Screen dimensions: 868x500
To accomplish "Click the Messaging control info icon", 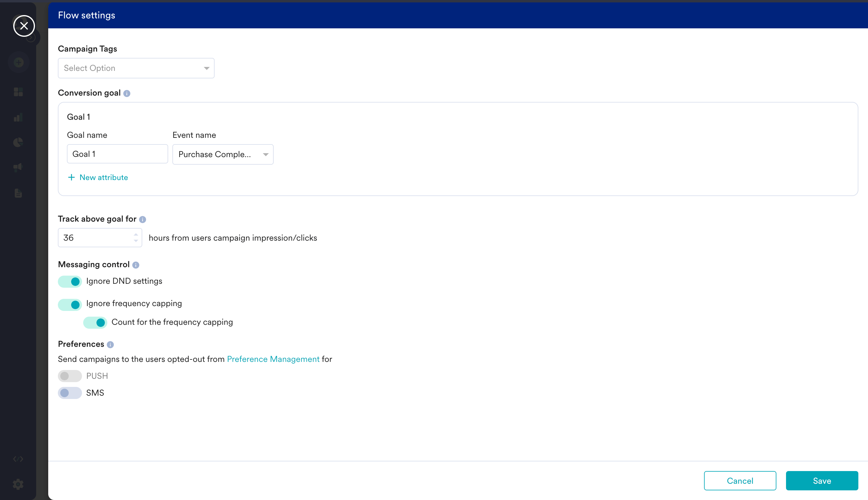I will click(x=136, y=265).
